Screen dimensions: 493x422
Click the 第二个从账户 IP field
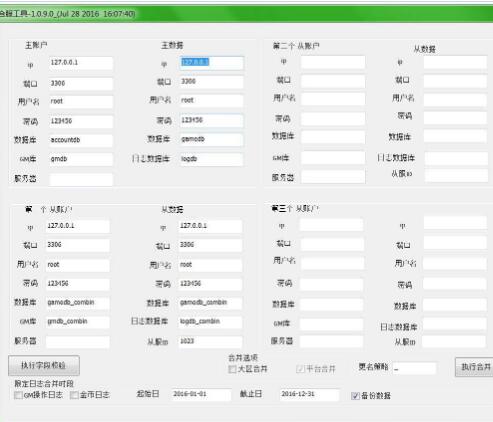(x=333, y=62)
